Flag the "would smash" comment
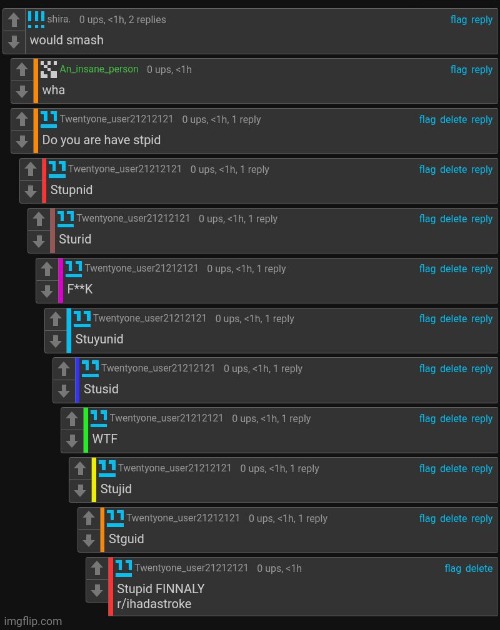Screen dimensions: 500x630 coord(459,19)
